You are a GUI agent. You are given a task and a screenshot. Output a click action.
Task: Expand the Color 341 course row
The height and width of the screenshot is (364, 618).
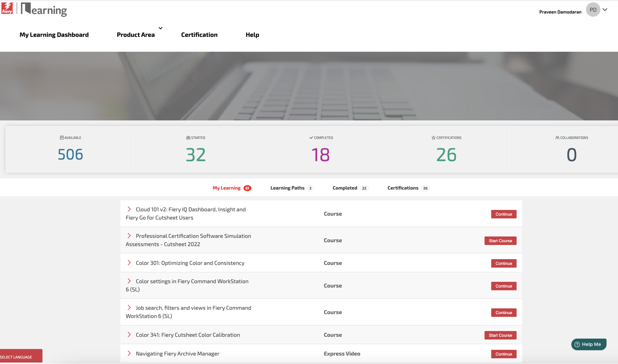coord(129,334)
